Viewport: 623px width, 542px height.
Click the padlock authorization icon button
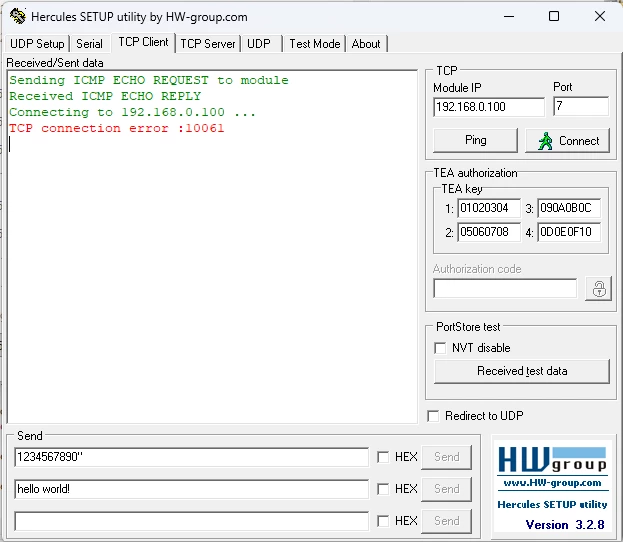598,288
